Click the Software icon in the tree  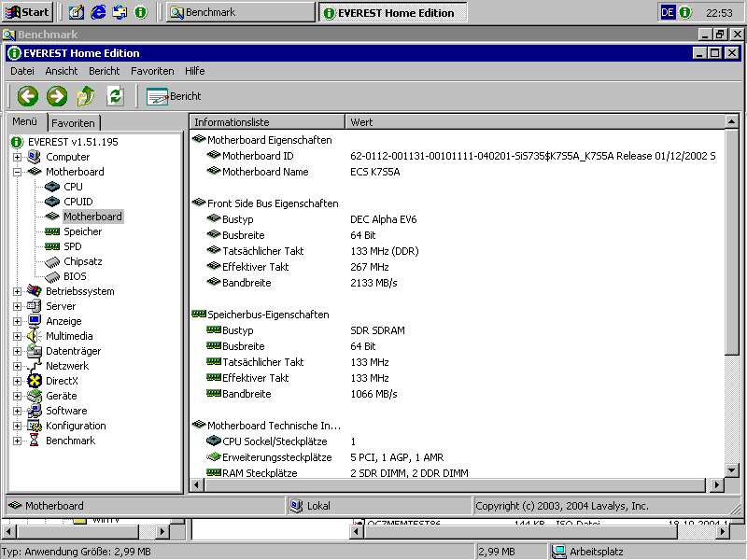(x=34, y=411)
